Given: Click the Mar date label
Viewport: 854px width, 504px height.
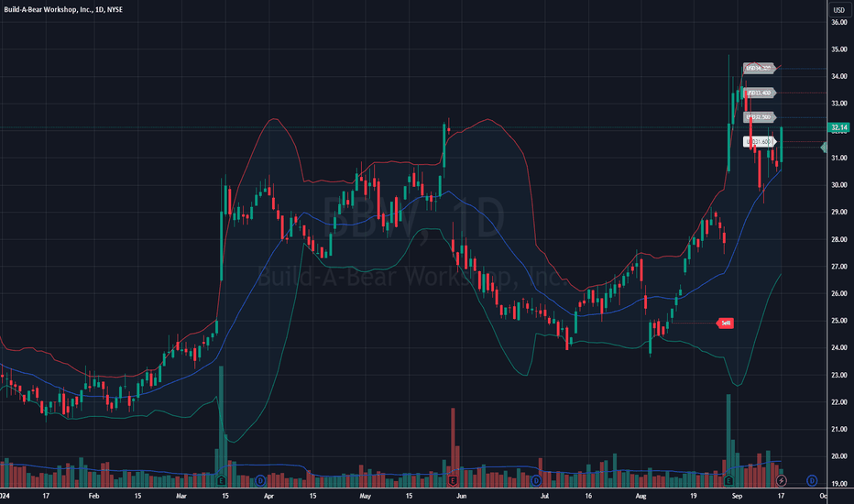Looking at the screenshot, I should tap(181, 496).
